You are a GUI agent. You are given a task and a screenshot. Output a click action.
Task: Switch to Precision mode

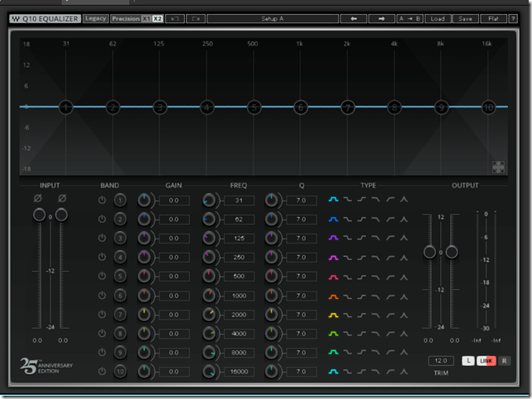click(126, 19)
